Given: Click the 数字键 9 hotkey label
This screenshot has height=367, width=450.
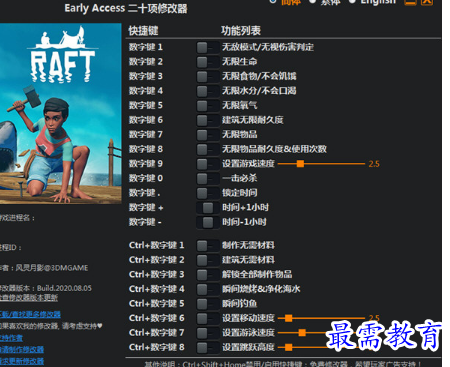Looking at the screenshot, I should click(146, 164).
